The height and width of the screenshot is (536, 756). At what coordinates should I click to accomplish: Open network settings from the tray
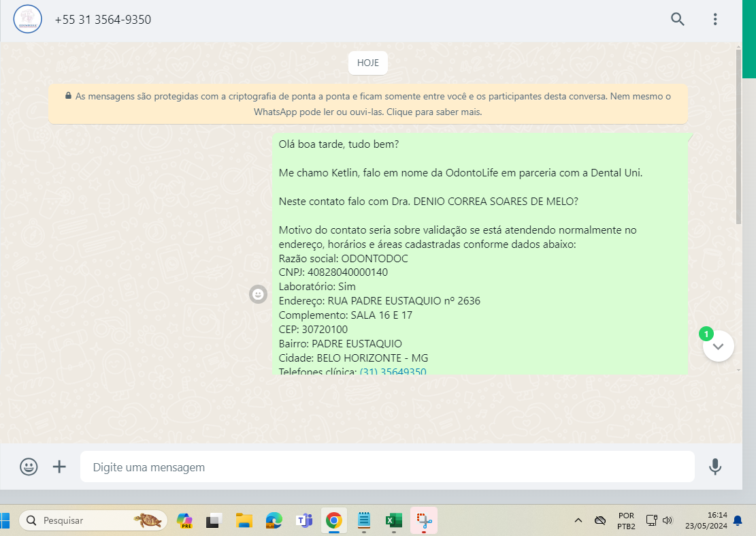coord(651,520)
